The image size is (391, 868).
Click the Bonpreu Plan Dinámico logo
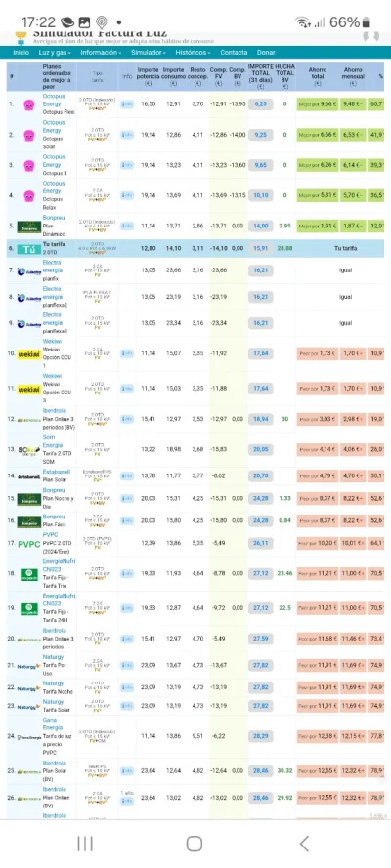point(28,227)
